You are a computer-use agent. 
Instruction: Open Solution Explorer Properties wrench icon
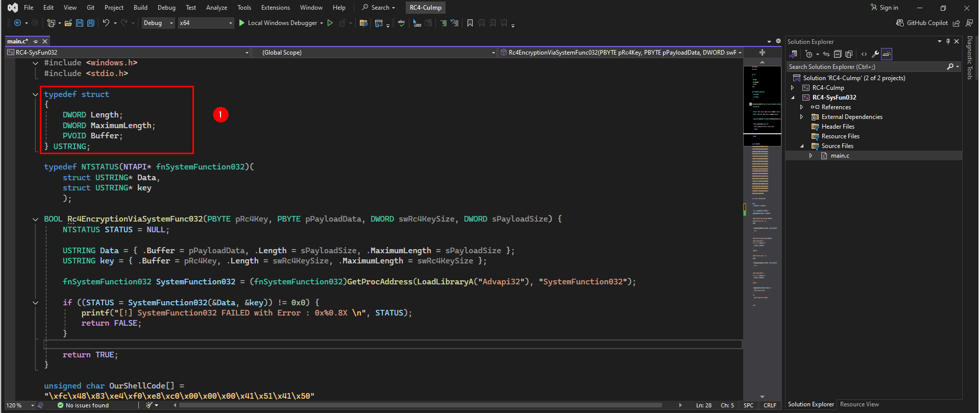(875, 54)
